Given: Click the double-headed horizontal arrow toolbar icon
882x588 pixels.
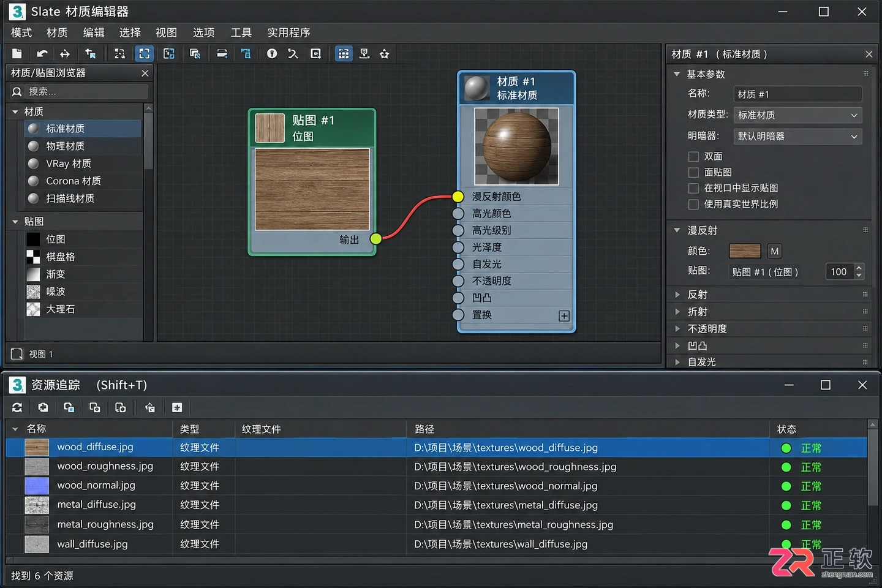Looking at the screenshot, I should [65, 54].
